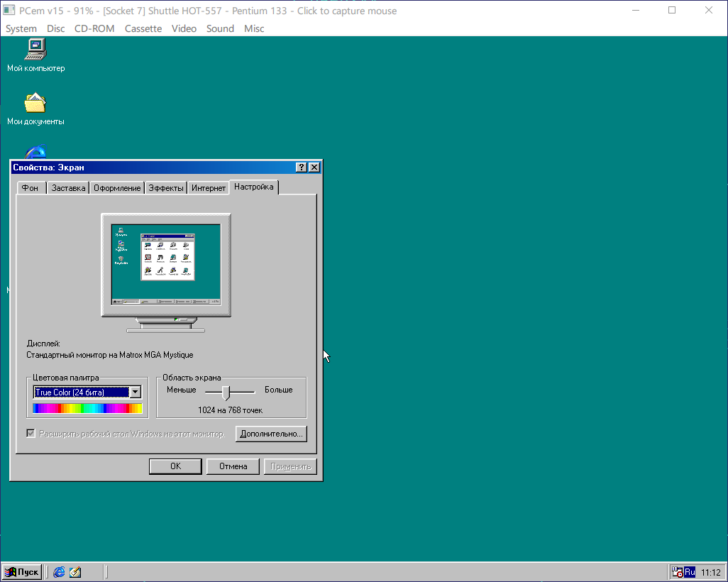
Task: Click the question mark help button
Action: 302,168
